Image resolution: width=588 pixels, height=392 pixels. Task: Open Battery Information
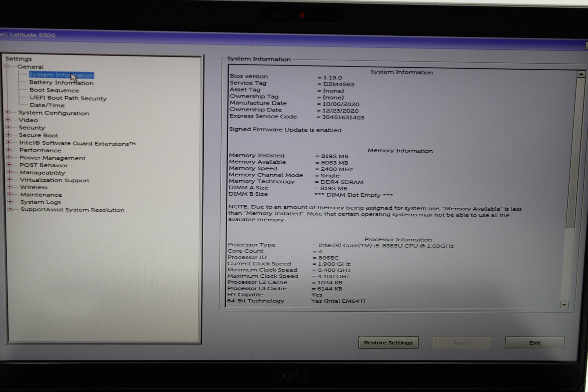click(x=61, y=83)
